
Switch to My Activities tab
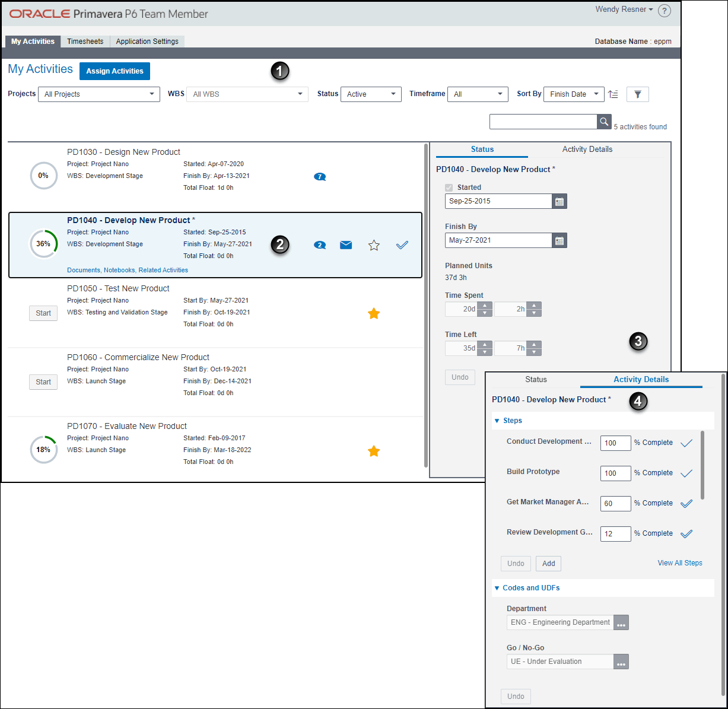(33, 42)
